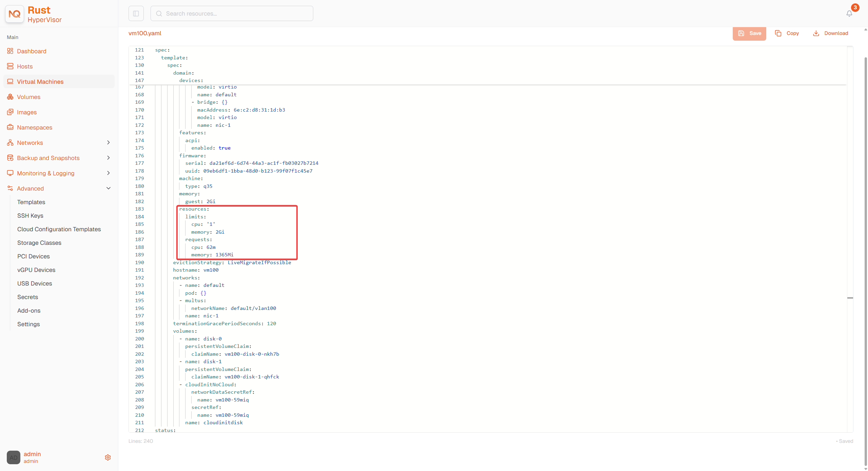Expand Monitoring & Logging chevron
This screenshot has width=868, height=471.
pyautogui.click(x=108, y=173)
